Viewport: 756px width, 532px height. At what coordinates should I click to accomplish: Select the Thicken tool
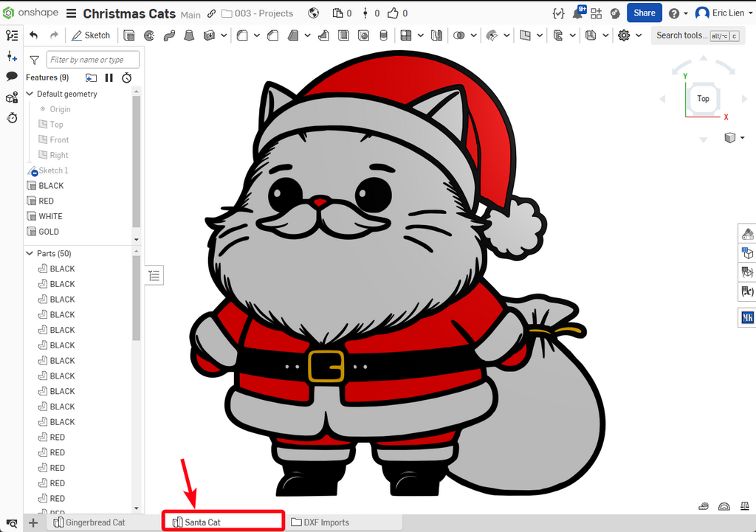click(x=209, y=35)
